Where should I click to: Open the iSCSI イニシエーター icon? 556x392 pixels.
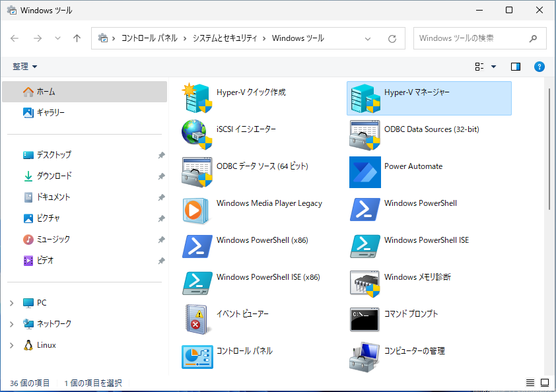[x=197, y=135]
